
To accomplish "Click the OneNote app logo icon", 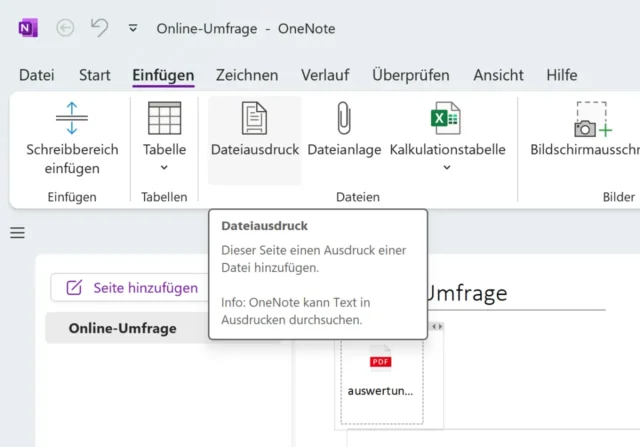I will (28, 28).
